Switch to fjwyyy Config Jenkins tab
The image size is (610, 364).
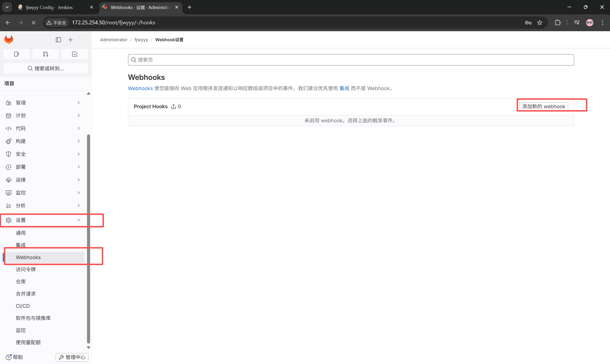pyautogui.click(x=49, y=7)
